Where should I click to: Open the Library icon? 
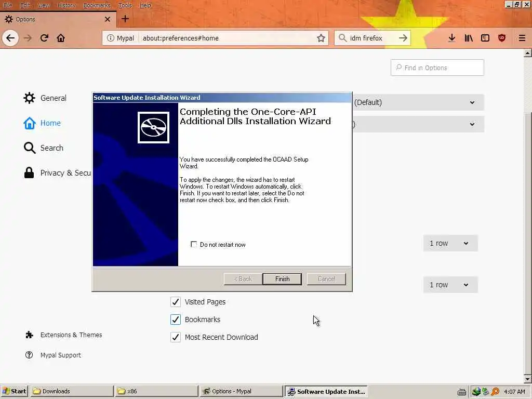pyautogui.click(x=469, y=38)
